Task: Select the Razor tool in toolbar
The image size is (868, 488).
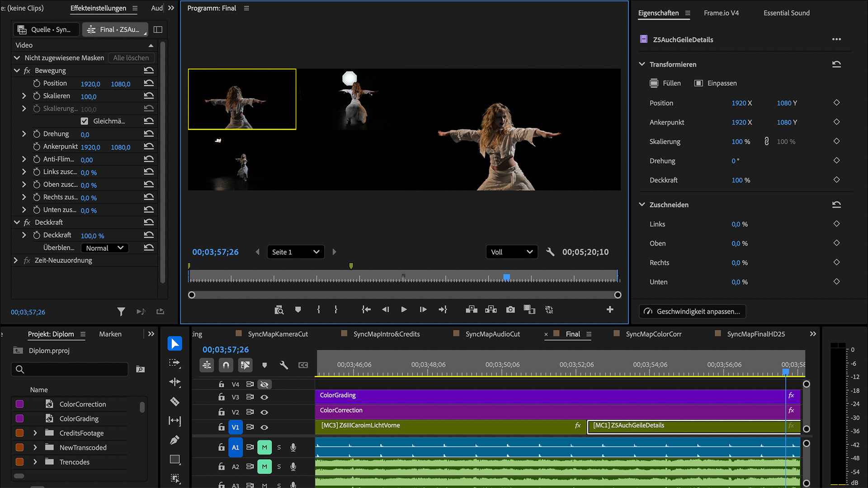Action: coord(175,401)
